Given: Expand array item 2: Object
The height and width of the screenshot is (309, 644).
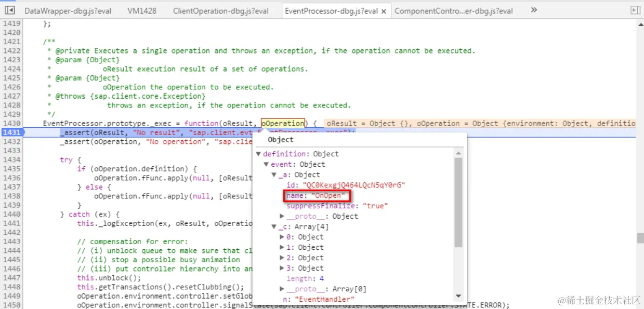Looking at the screenshot, I should tap(282, 258).
